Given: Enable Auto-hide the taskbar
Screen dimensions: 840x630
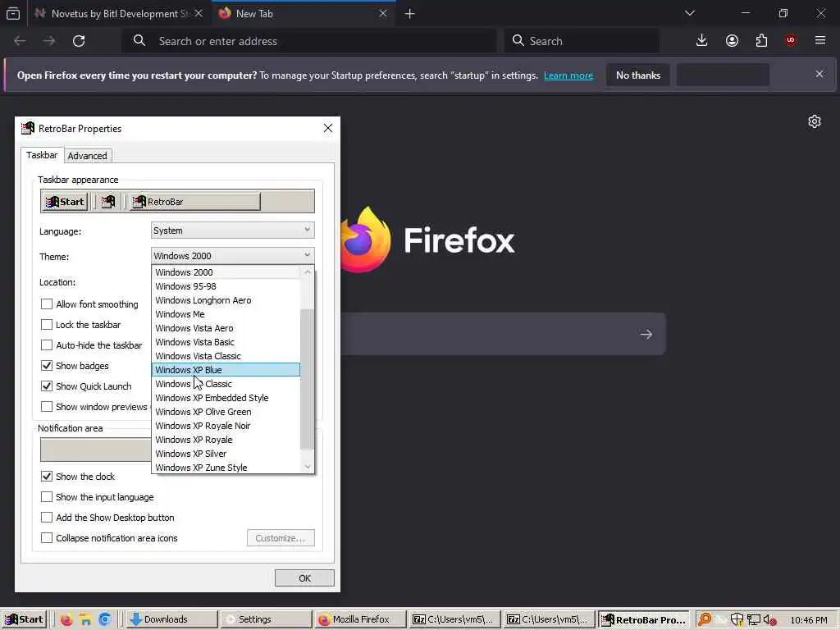Looking at the screenshot, I should click(x=47, y=345).
